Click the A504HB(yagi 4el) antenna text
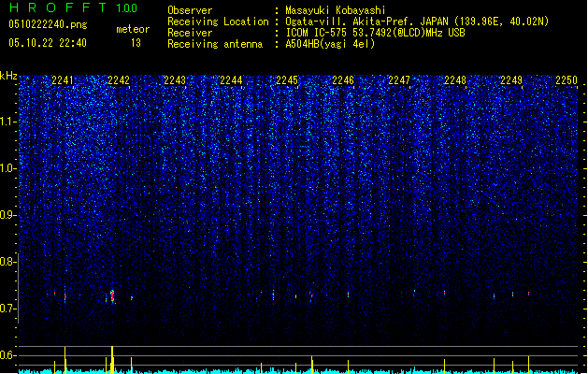The width and height of the screenshot is (588, 374). 330,44
